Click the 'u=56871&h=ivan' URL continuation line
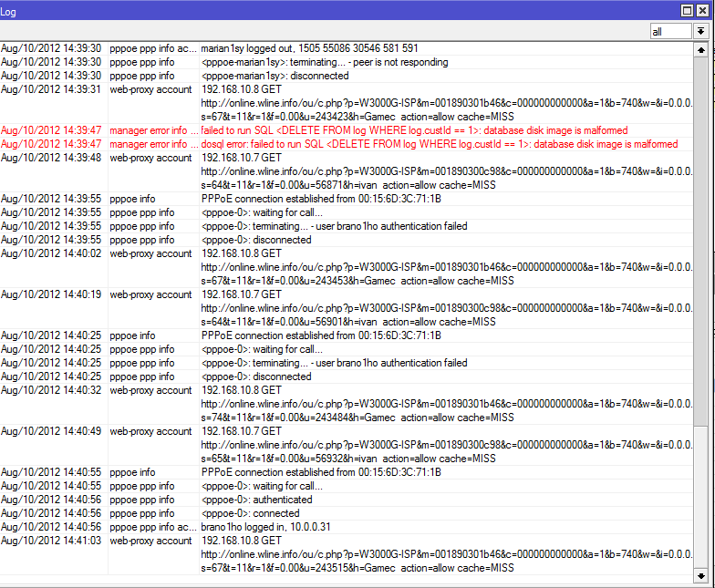The image size is (715, 588). (348, 185)
